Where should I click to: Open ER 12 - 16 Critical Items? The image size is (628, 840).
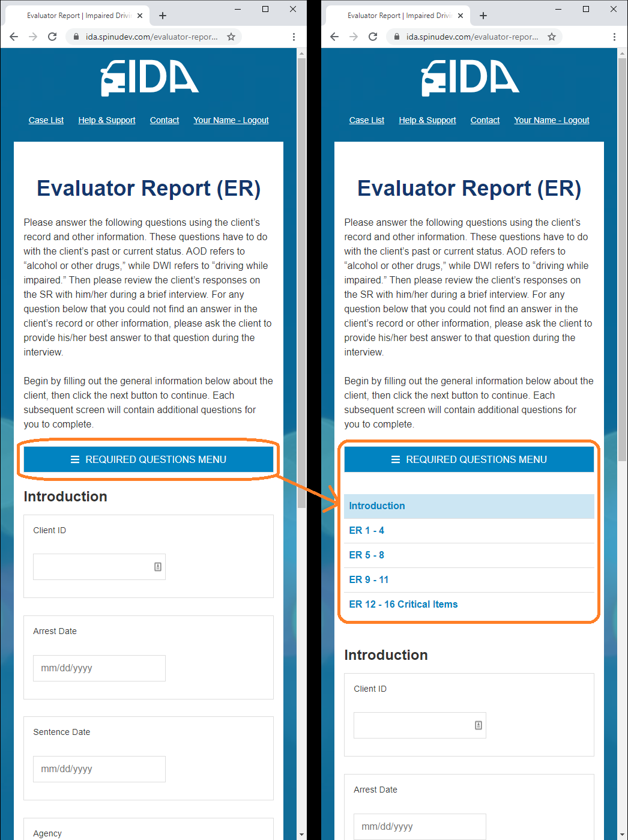[x=403, y=605]
